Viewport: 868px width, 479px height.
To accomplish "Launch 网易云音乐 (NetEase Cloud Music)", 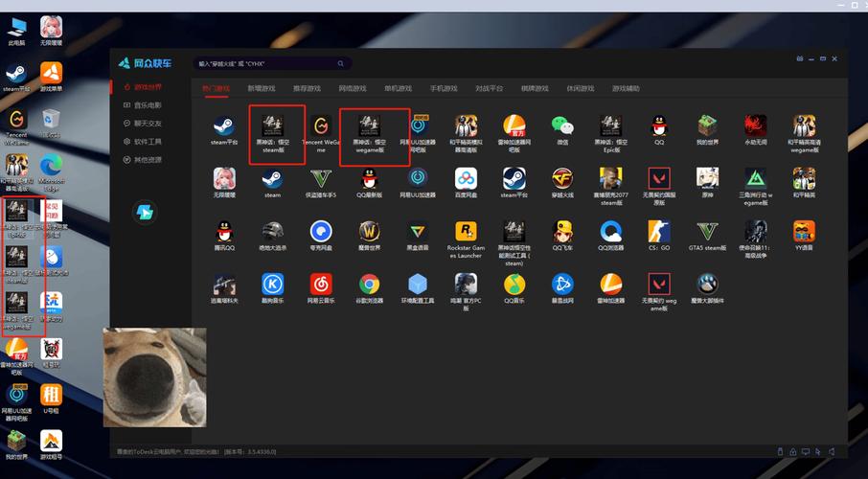I will pos(321,284).
